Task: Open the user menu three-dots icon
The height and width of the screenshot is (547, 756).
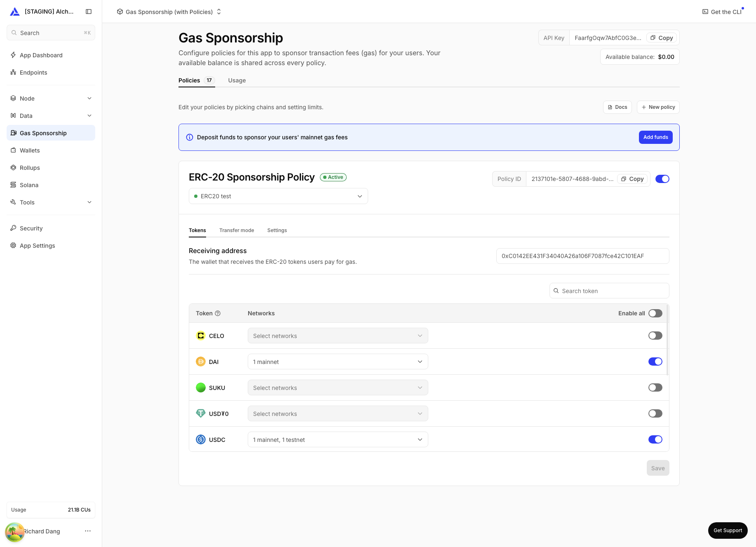Action: click(x=88, y=531)
